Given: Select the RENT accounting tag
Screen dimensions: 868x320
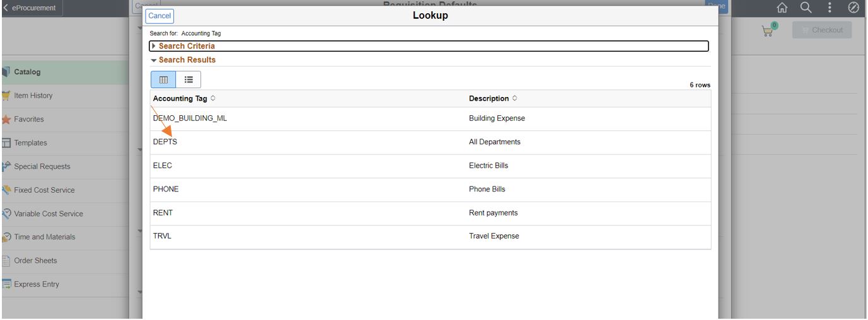Looking at the screenshot, I should tap(163, 213).
